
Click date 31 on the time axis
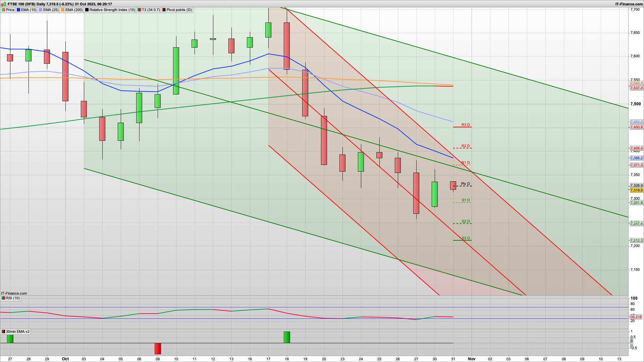(453, 359)
